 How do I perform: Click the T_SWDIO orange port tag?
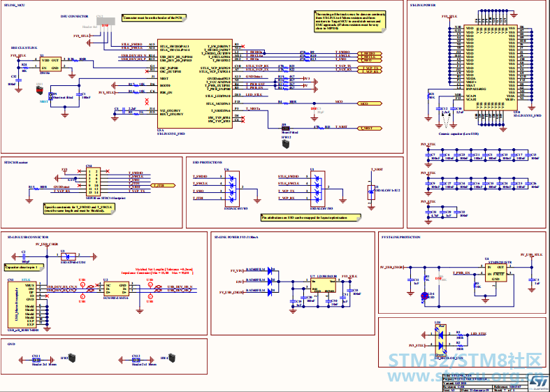tap(370, 53)
